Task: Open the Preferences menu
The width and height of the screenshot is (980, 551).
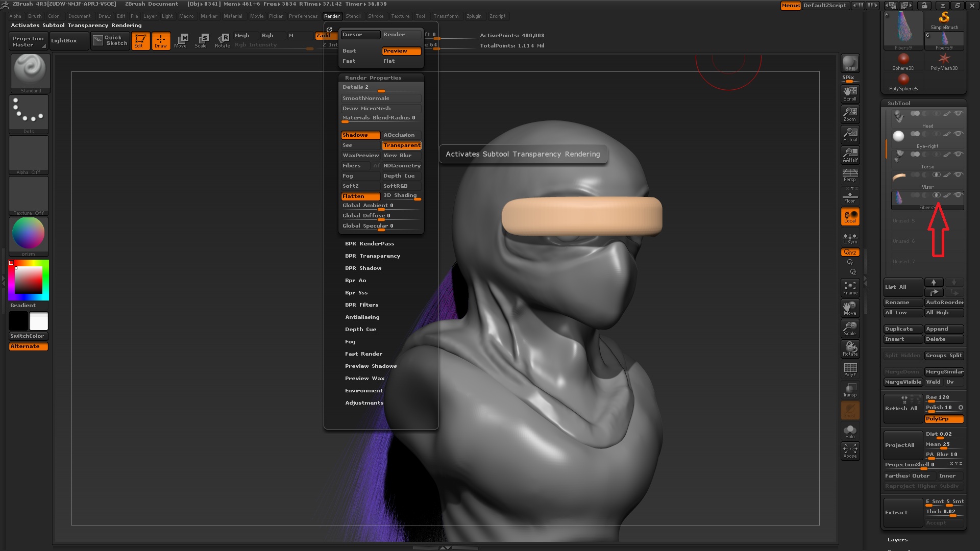Action: [303, 16]
